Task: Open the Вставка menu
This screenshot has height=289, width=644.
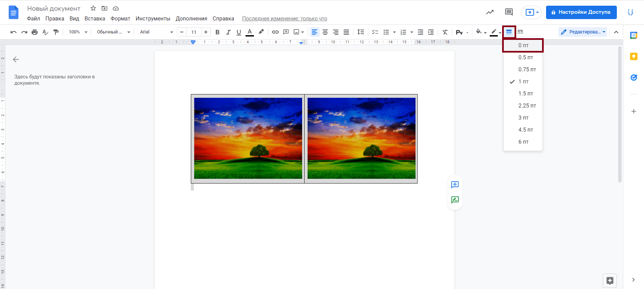Action: coord(95,19)
